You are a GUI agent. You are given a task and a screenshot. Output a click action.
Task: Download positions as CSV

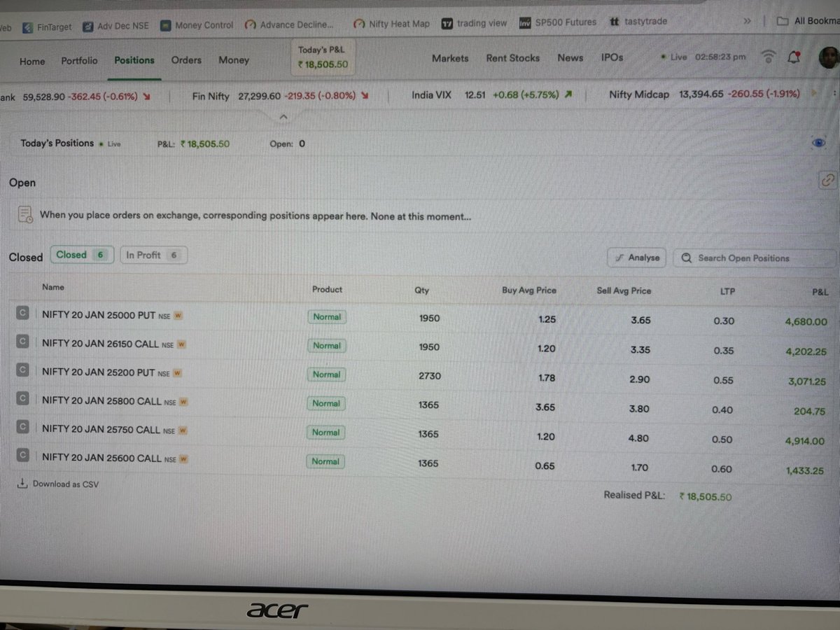click(x=59, y=484)
